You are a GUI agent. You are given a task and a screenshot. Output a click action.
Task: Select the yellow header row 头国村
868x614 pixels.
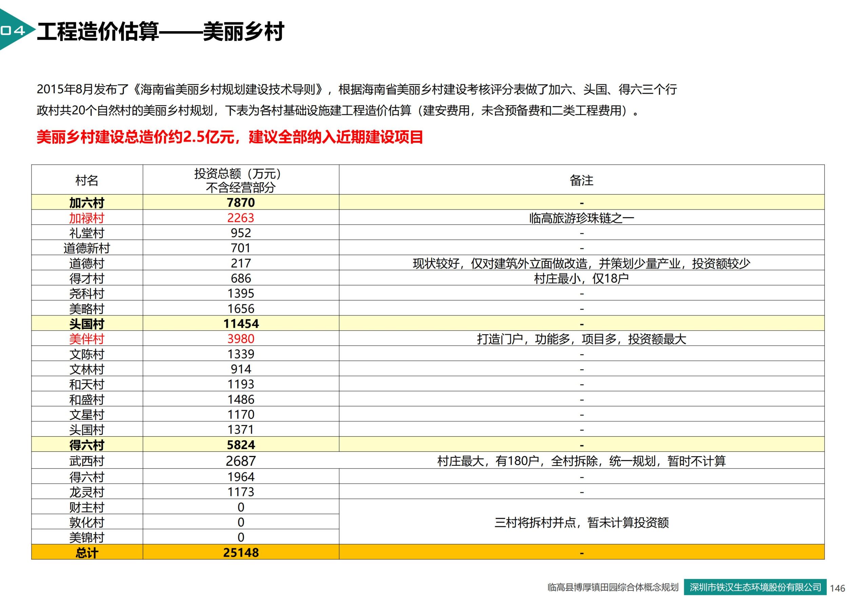[86, 324]
